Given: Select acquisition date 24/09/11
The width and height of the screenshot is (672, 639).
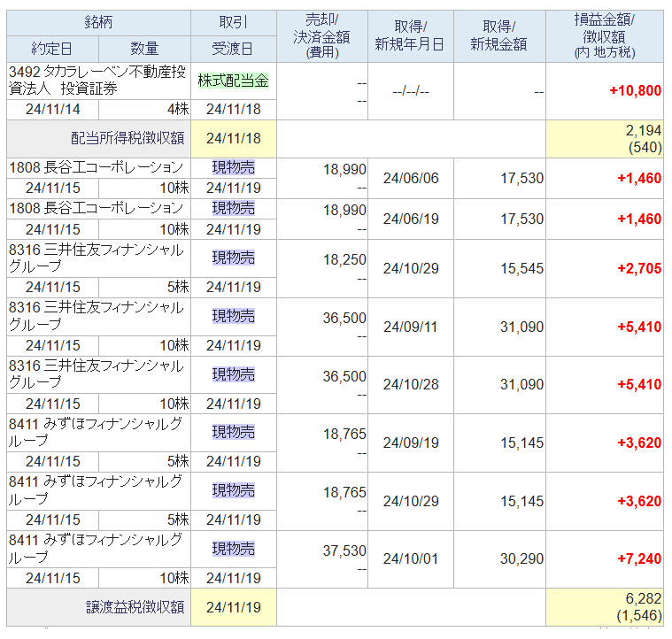Looking at the screenshot, I should click(411, 327).
